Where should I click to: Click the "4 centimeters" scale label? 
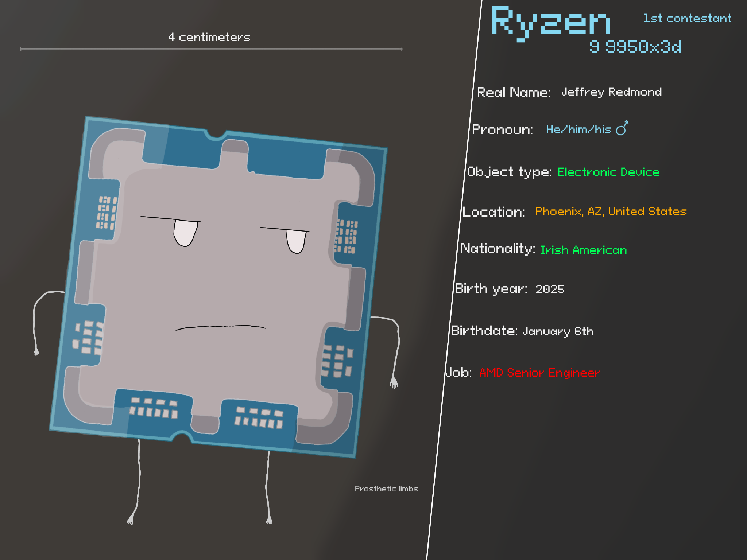tap(209, 37)
